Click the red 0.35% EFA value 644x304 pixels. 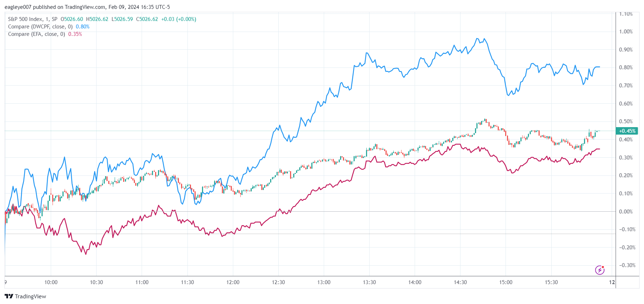[75, 34]
